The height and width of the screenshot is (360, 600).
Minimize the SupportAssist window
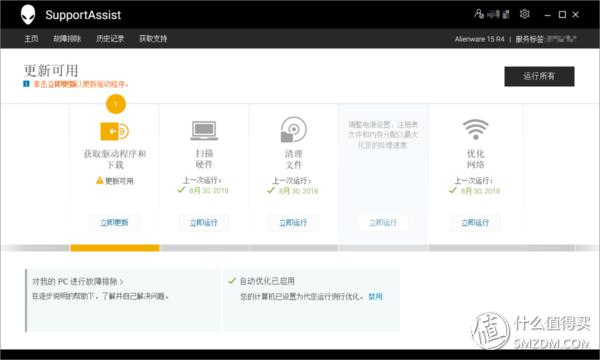coord(547,15)
